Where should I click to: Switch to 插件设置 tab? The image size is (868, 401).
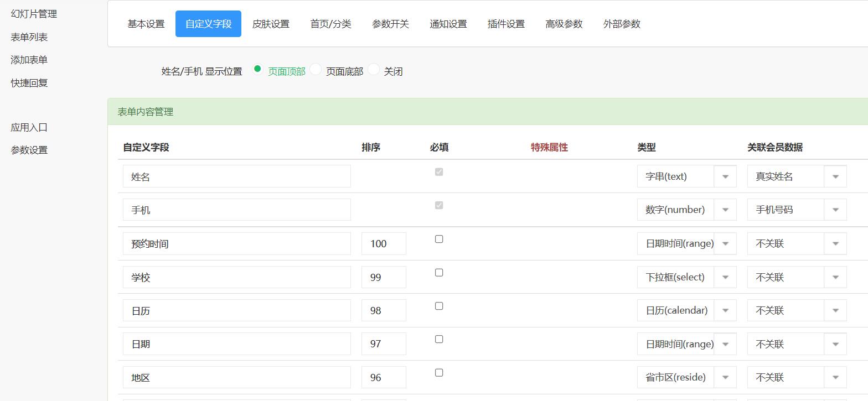[506, 24]
